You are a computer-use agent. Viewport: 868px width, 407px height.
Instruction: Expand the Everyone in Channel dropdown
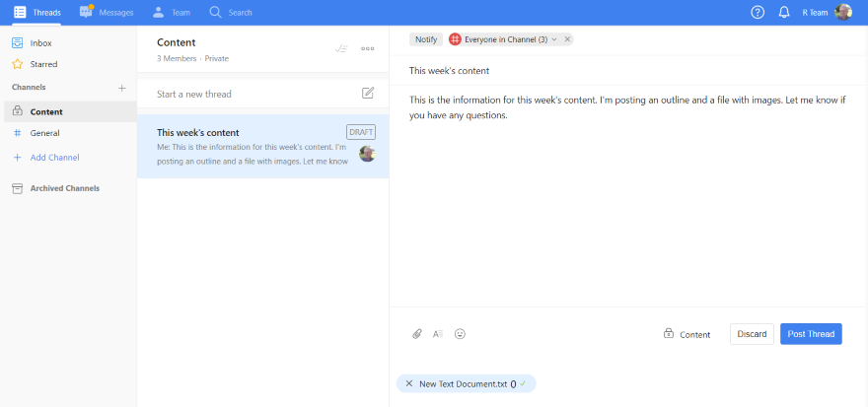click(554, 39)
